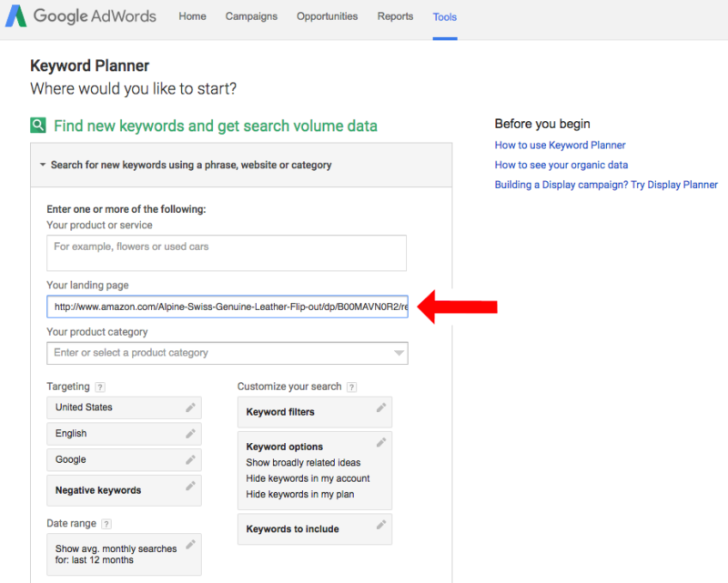Click Find new keywords heading link
728x583 pixels.
[216, 126]
